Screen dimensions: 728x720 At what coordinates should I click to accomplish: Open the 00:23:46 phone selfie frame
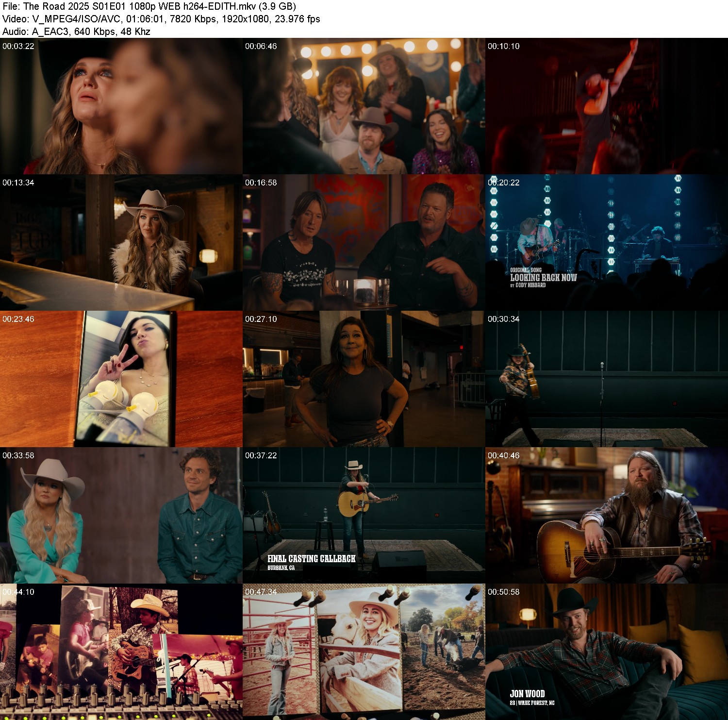point(121,379)
